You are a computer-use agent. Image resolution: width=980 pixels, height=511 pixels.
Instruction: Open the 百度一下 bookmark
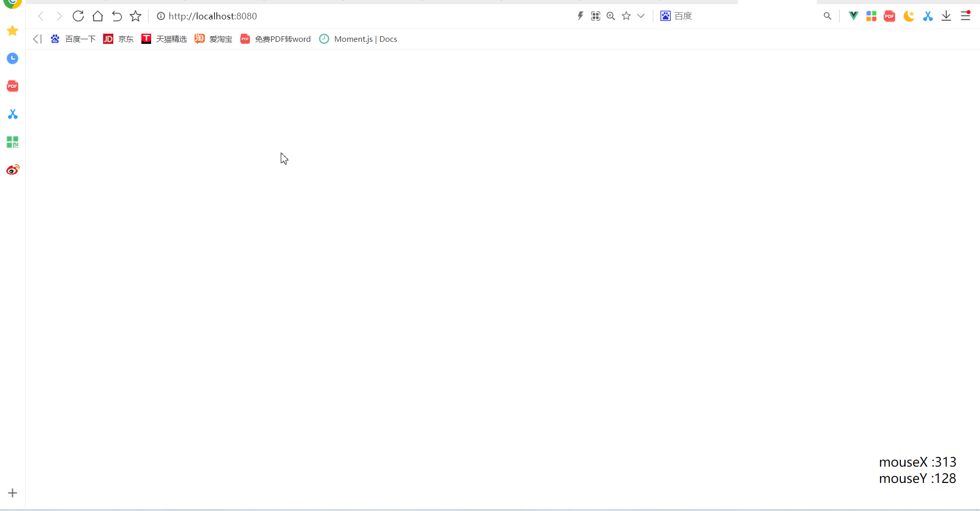click(73, 39)
